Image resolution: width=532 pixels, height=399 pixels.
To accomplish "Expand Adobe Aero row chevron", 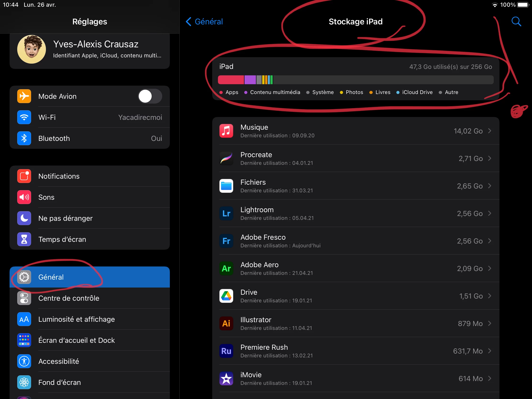I will tap(490, 268).
